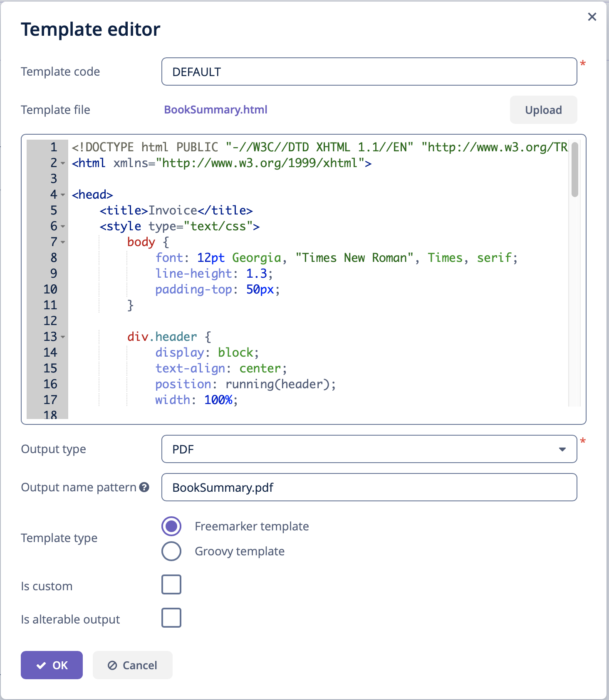Collapse the div.header fold on line 13

[x=63, y=337]
